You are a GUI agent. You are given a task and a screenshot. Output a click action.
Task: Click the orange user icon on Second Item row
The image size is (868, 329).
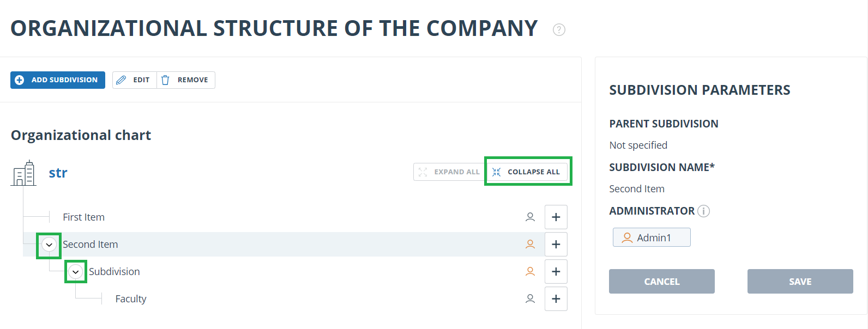pyautogui.click(x=530, y=244)
